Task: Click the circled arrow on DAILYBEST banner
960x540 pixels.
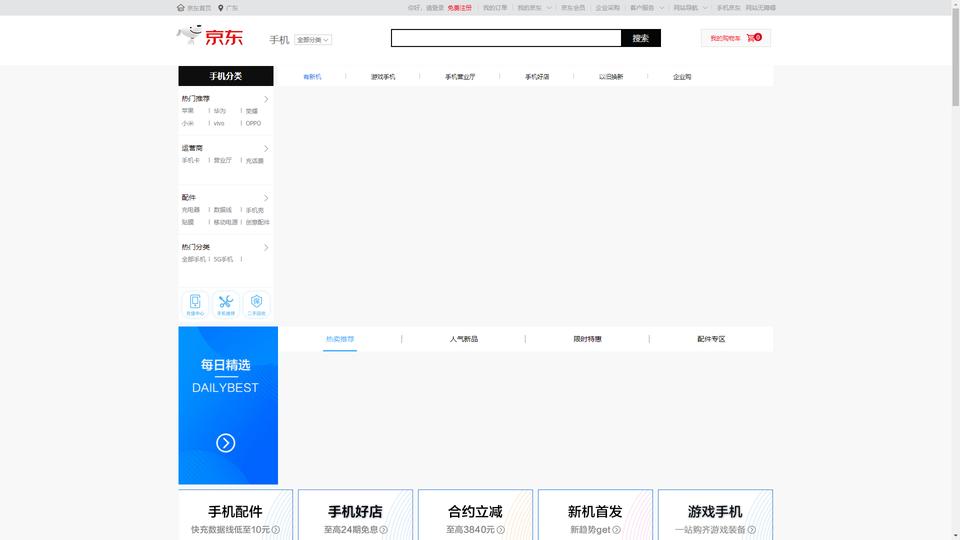Action: pyautogui.click(x=225, y=443)
